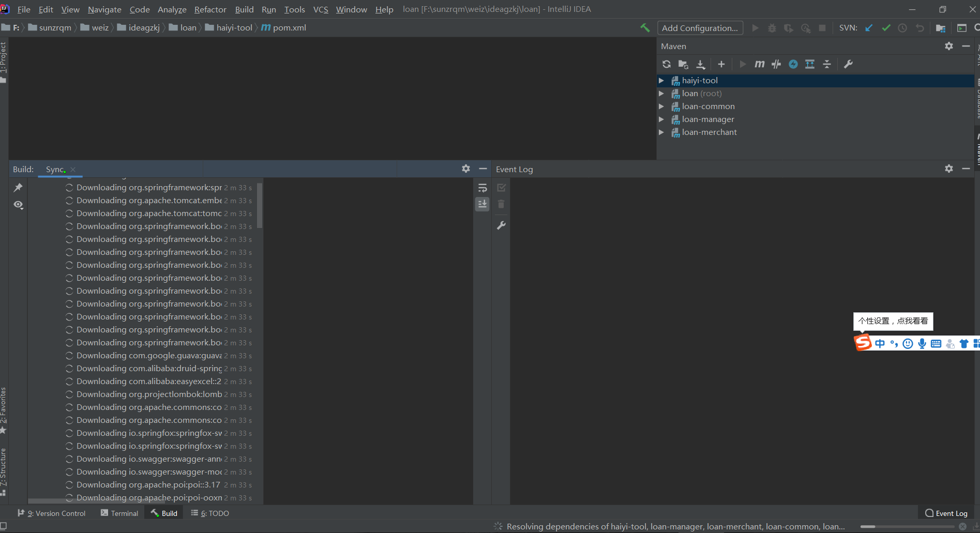
Task: Open TODO tool window
Action: coord(210,513)
